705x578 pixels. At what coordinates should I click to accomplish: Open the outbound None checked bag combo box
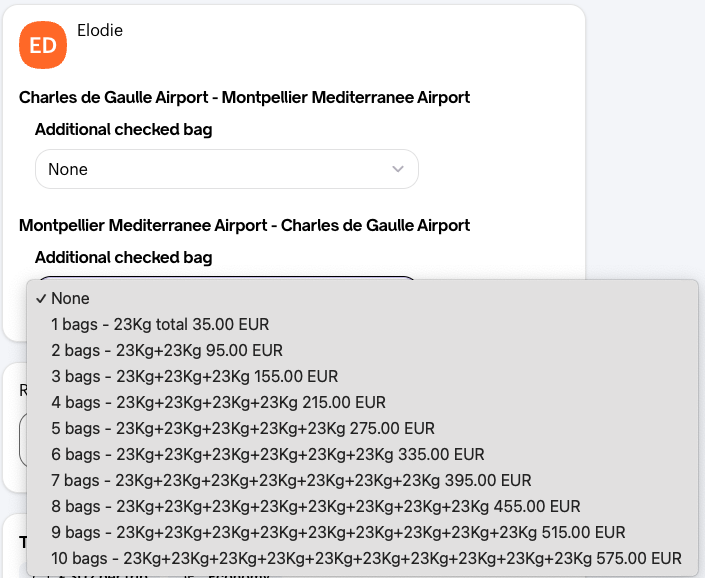226,169
